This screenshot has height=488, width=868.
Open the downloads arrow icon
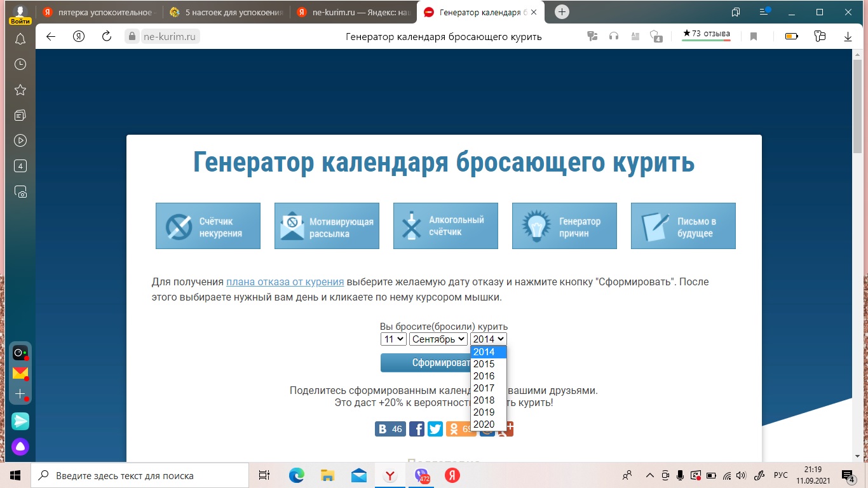click(848, 36)
